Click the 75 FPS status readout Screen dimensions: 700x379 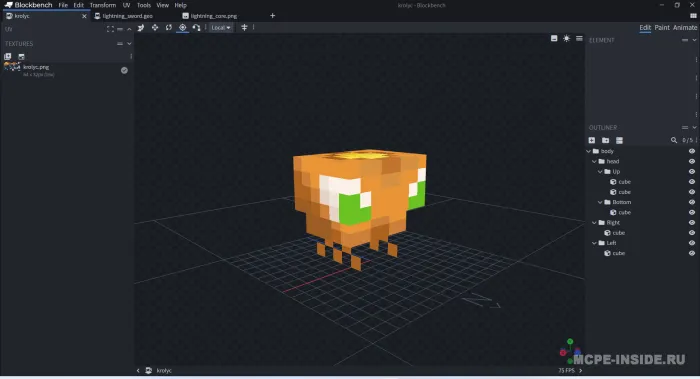[566, 371]
